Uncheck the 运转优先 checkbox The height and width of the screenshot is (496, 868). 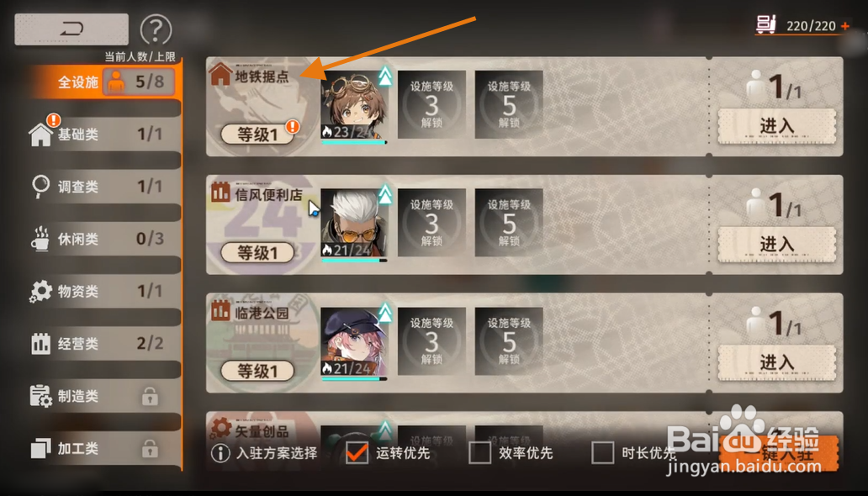click(x=357, y=452)
